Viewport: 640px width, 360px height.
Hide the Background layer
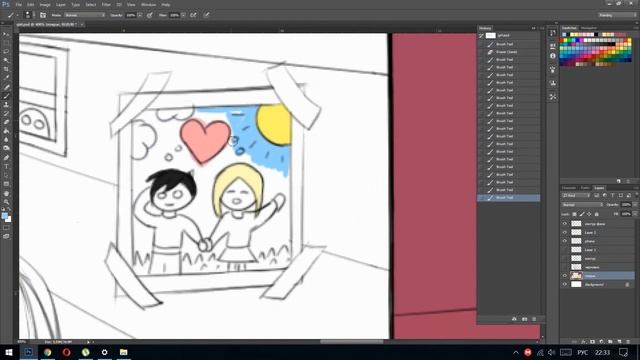click(x=565, y=284)
